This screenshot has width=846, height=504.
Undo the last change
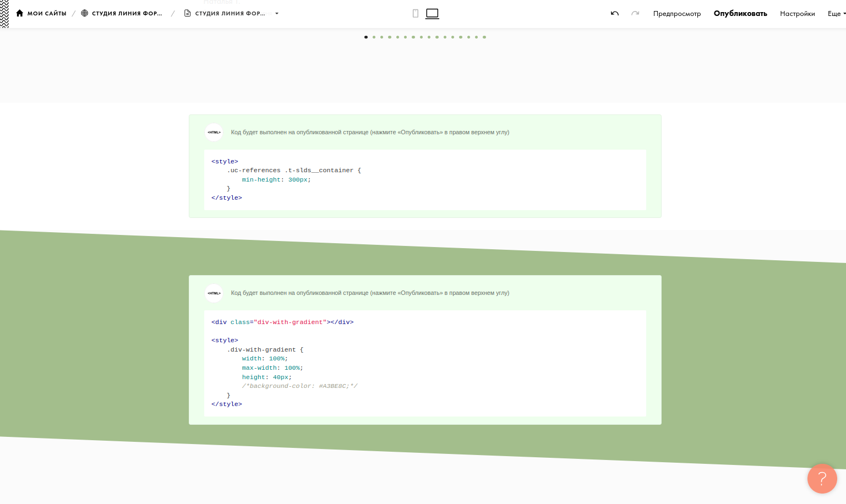(615, 13)
